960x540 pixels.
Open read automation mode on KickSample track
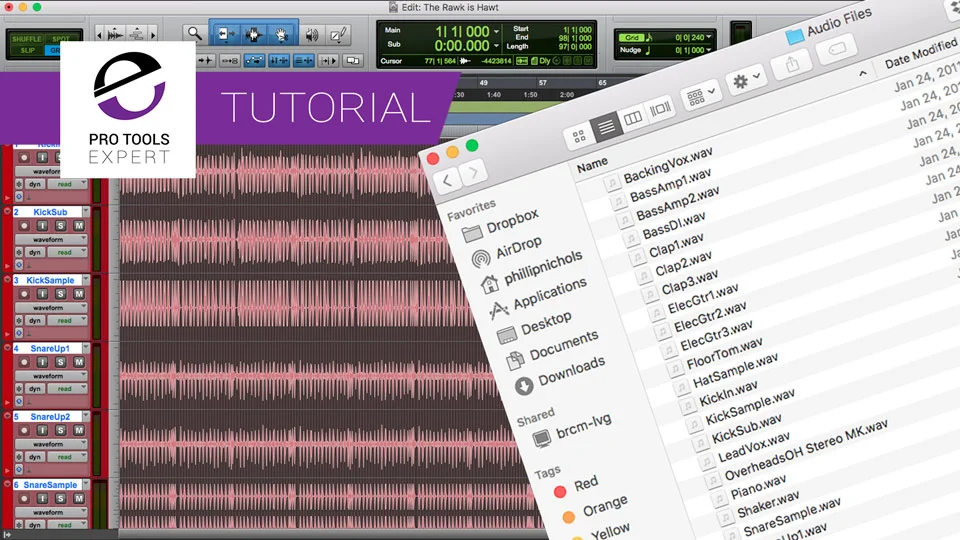67,320
